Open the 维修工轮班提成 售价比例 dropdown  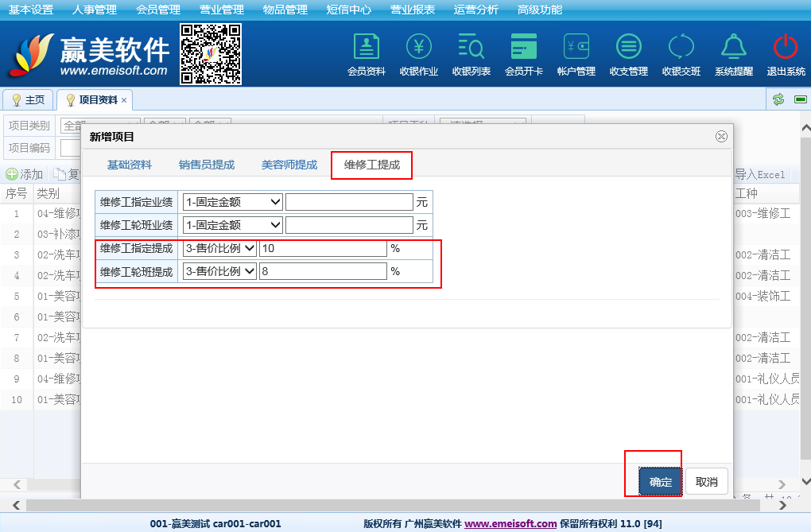219,271
